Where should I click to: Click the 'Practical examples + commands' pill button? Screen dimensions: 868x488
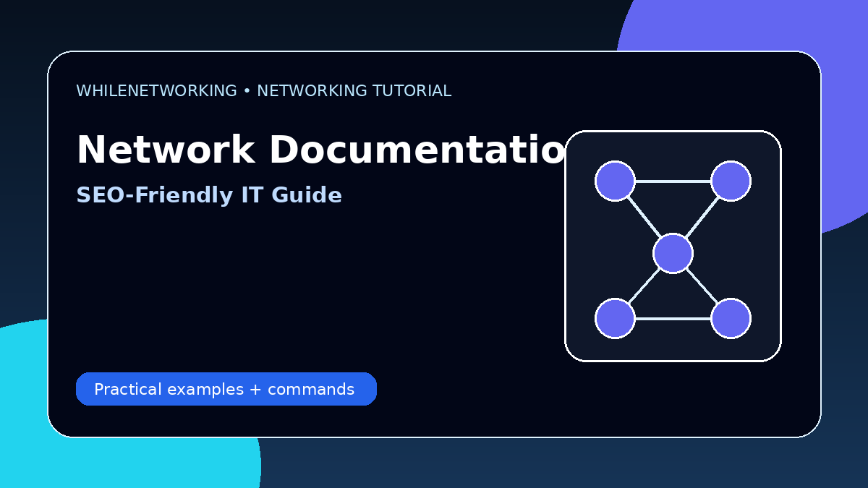[x=226, y=389]
